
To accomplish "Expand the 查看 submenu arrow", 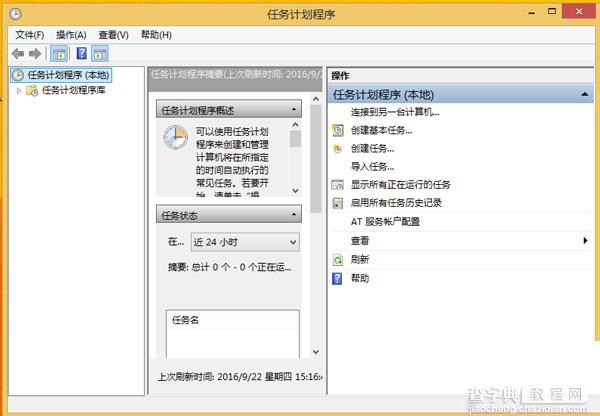I will [x=585, y=240].
